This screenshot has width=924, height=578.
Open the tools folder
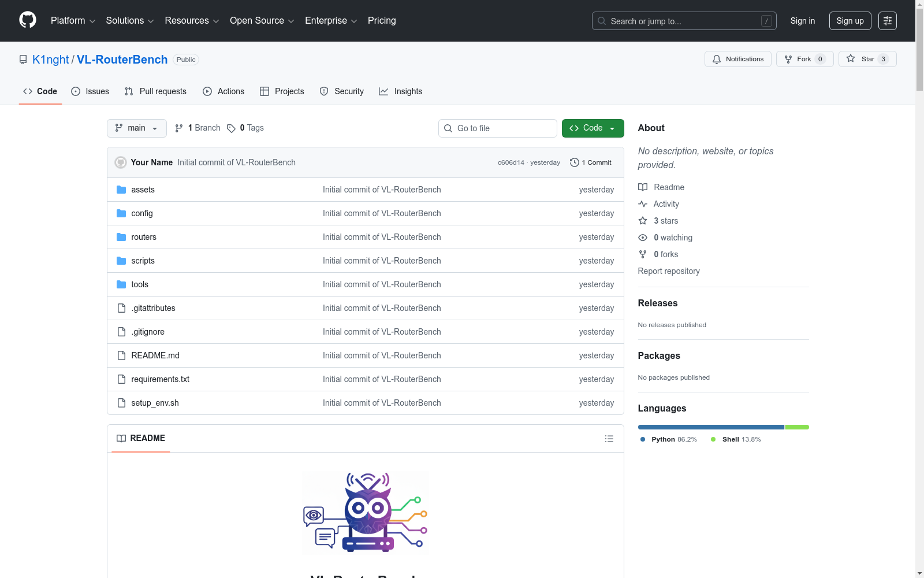(140, 284)
